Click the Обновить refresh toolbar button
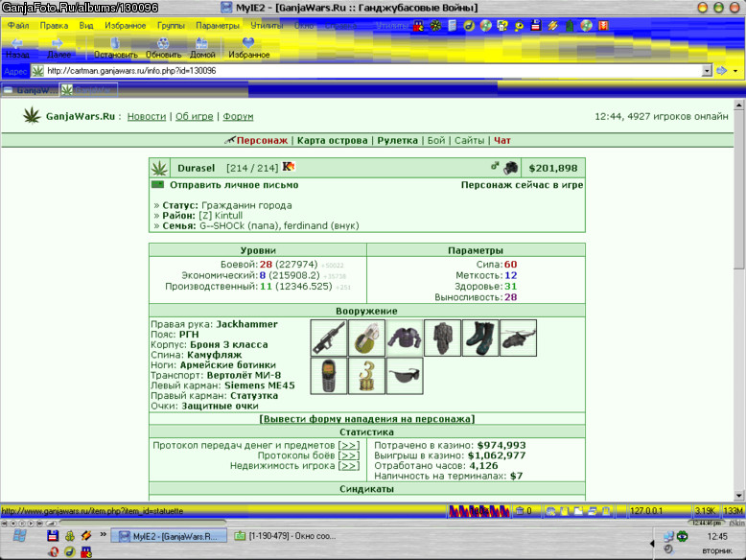 coord(163,48)
